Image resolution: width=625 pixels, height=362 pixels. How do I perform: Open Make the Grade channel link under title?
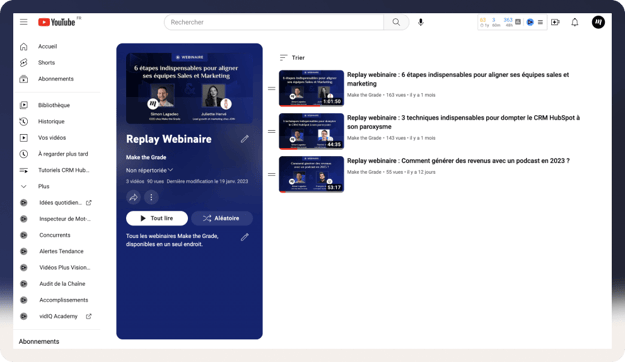pyautogui.click(x=146, y=157)
